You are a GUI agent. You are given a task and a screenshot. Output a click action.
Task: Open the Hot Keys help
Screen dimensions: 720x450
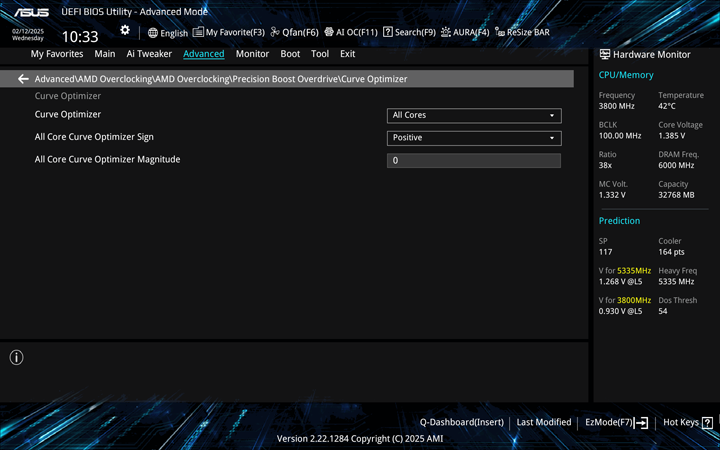687,423
